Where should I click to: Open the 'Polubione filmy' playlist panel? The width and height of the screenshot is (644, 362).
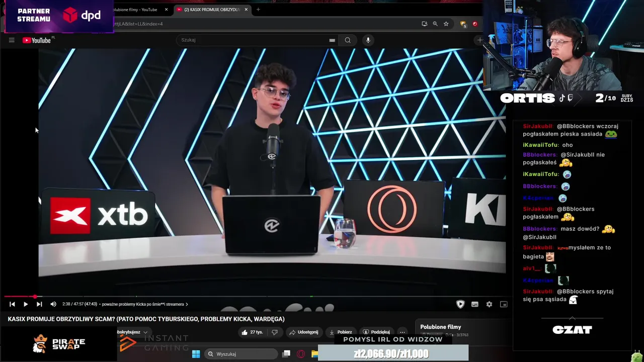(441, 327)
